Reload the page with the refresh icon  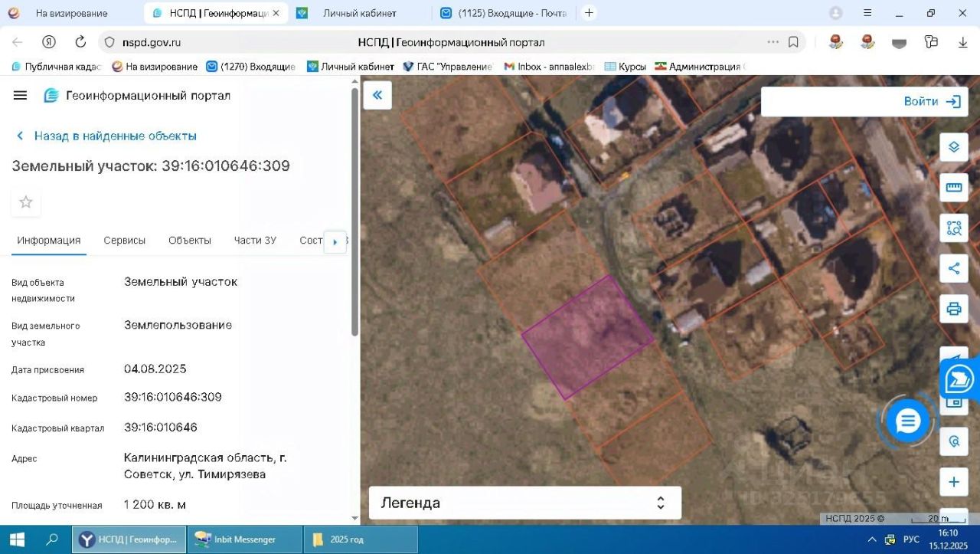[80, 42]
